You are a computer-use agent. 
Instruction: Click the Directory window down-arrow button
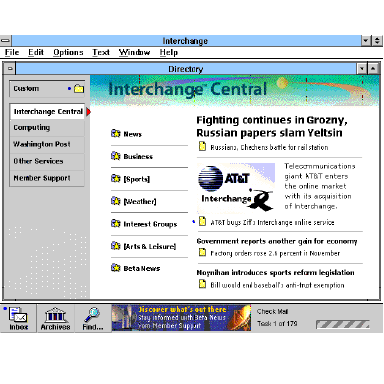(x=362, y=69)
